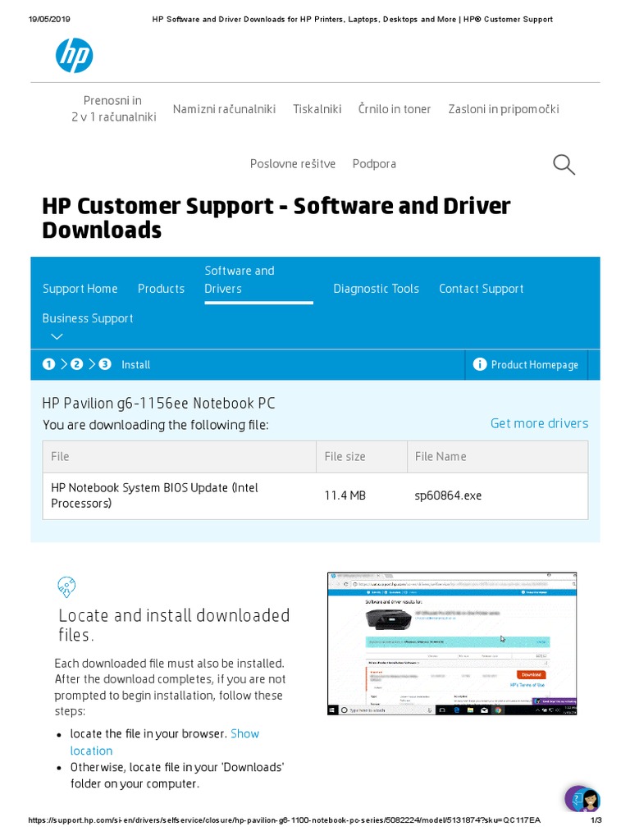
Task: Click the Install step label
Action: pos(135,365)
